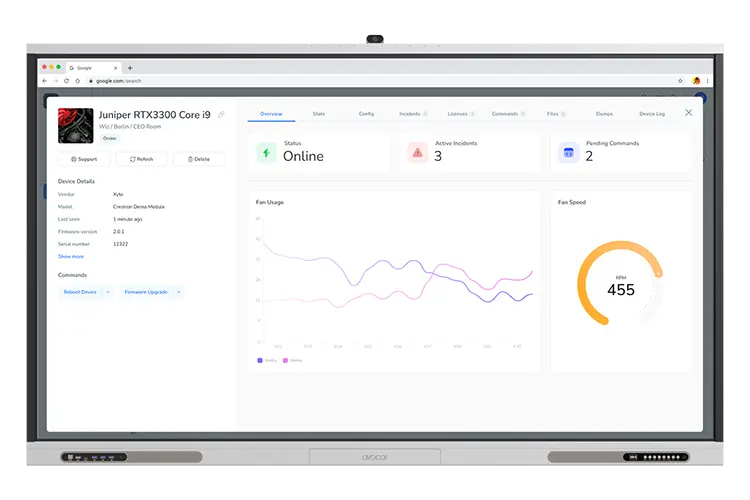Click the red warning Active Incidents icon
The image size is (750, 500).
pos(418,153)
